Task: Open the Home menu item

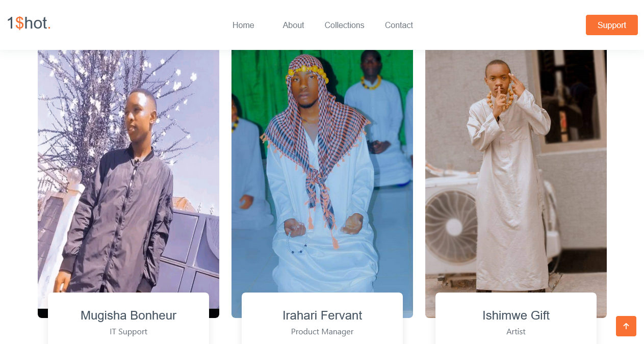Action: pyautogui.click(x=243, y=25)
